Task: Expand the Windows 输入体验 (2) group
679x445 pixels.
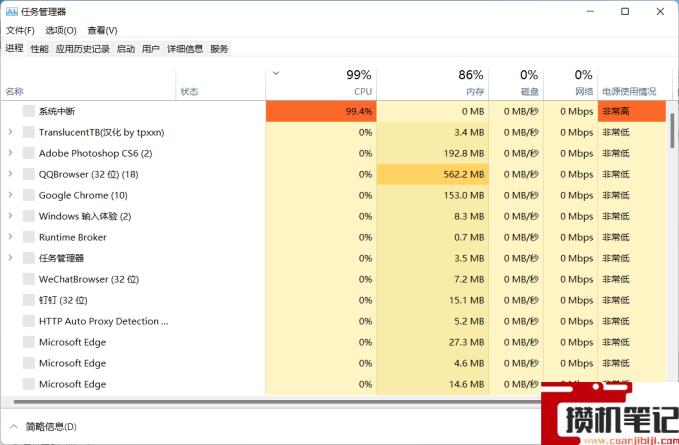Action: [10, 216]
